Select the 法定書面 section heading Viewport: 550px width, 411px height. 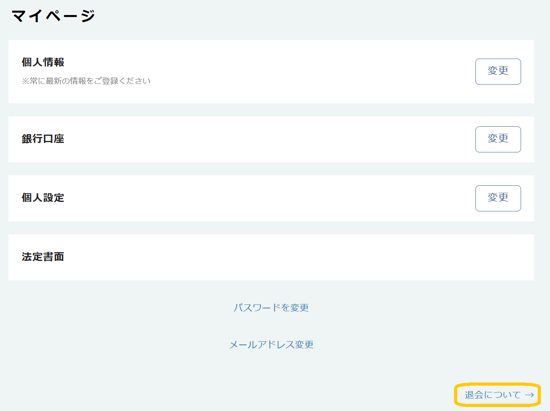pyautogui.click(x=43, y=257)
